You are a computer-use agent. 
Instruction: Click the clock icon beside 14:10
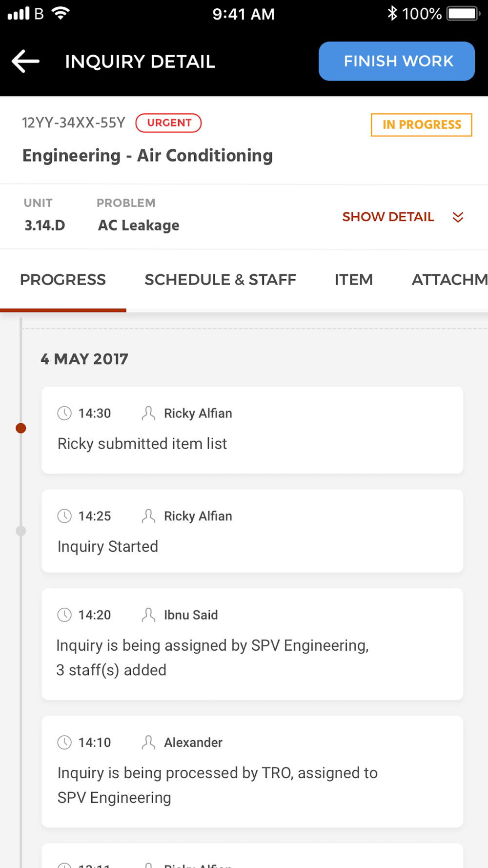(x=64, y=742)
